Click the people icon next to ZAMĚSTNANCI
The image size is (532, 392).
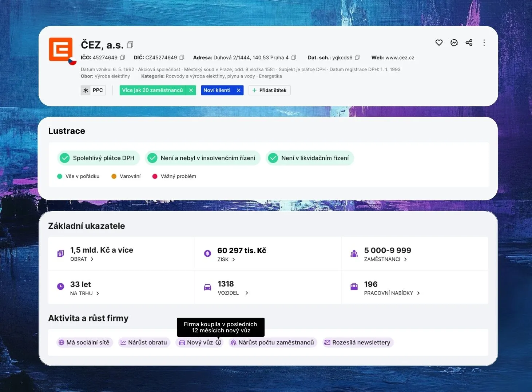(354, 253)
